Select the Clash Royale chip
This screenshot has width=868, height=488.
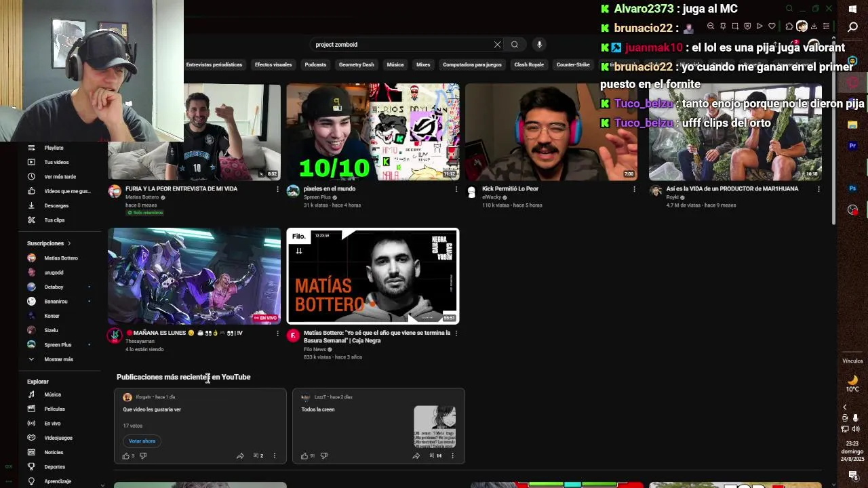(x=529, y=65)
